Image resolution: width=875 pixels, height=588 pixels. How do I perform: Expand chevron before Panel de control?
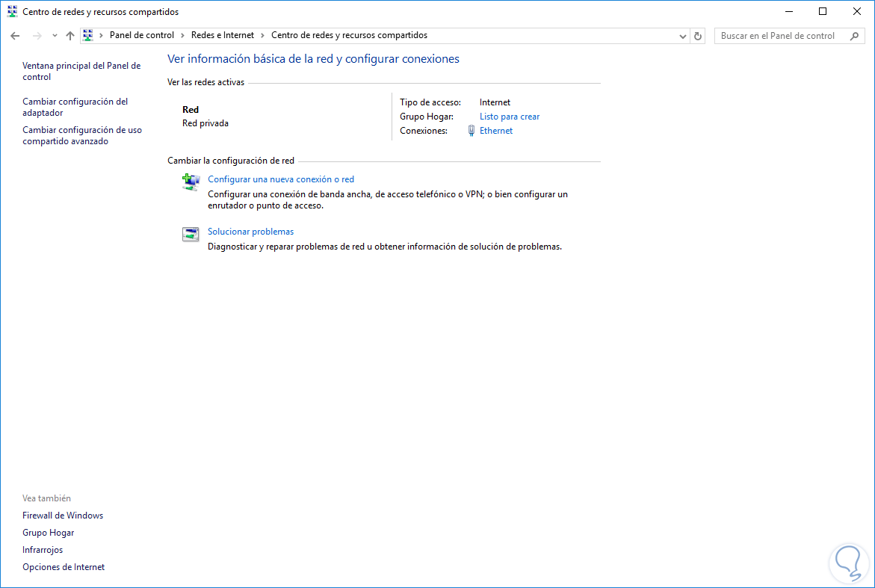click(x=101, y=35)
